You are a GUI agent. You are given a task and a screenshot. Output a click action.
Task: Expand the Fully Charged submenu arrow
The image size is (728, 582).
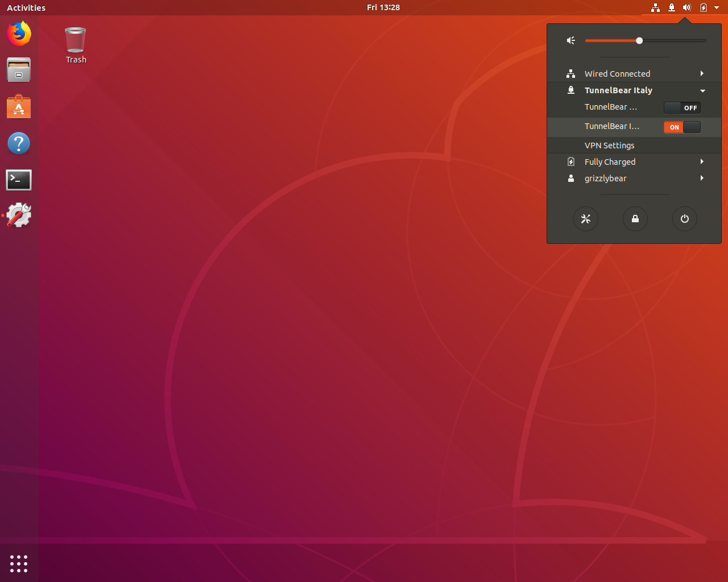click(x=702, y=162)
